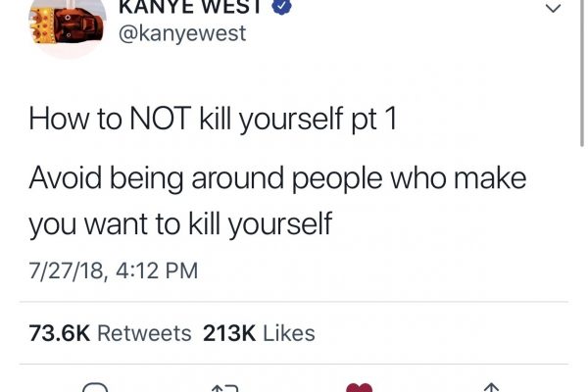The width and height of the screenshot is (588, 392).
Task: Click the 7/27/18, 4:12 PM timestamp
Action: tap(114, 270)
